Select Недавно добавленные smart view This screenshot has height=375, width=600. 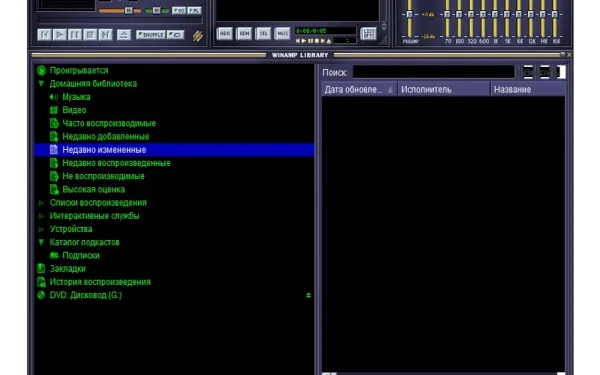106,137
